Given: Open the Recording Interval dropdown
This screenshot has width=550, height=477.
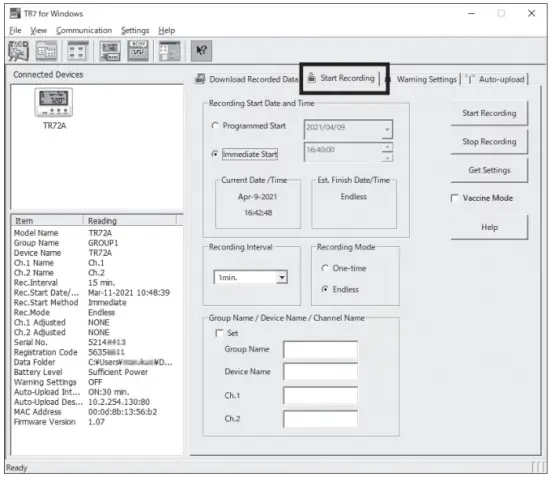Looking at the screenshot, I should pyautogui.click(x=282, y=277).
